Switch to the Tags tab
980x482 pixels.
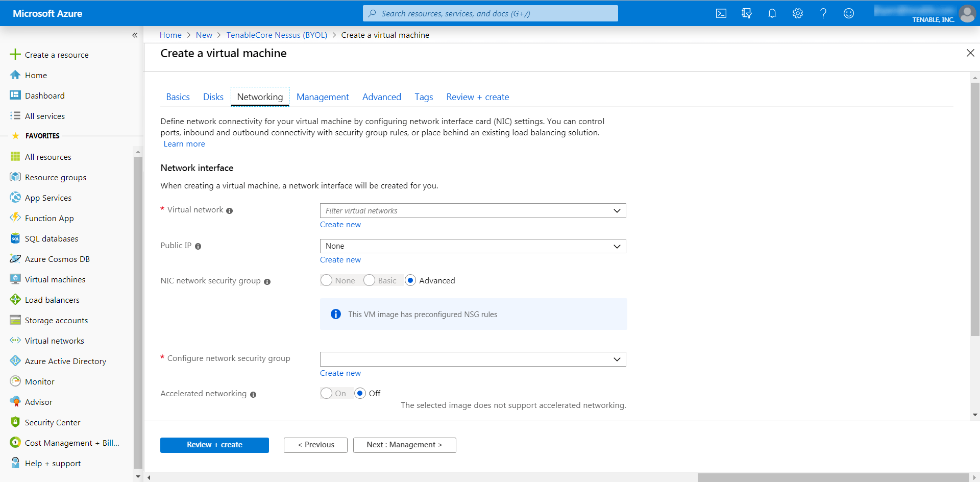[424, 97]
